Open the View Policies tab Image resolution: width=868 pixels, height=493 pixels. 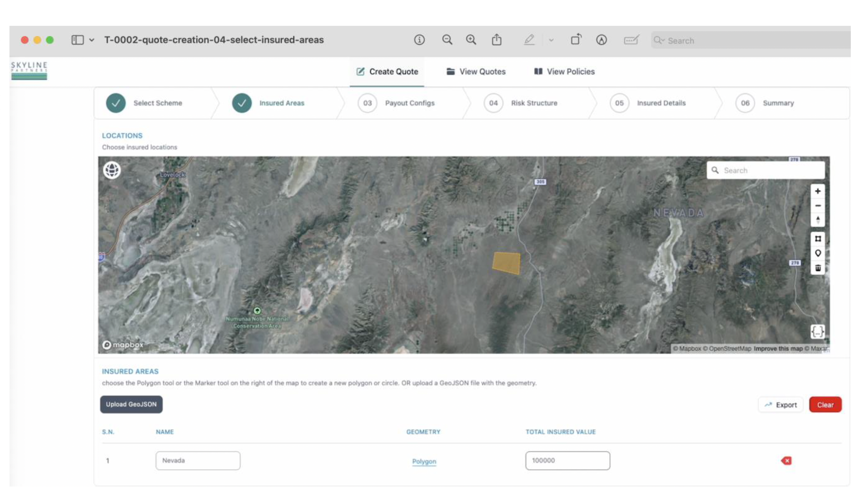tap(564, 72)
